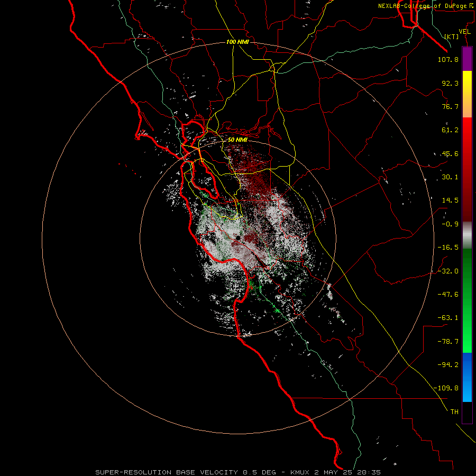The height and width of the screenshot is (476, 476).
Task: Click the 30.1 velocity scale value
Action: (x=450, y=177)
